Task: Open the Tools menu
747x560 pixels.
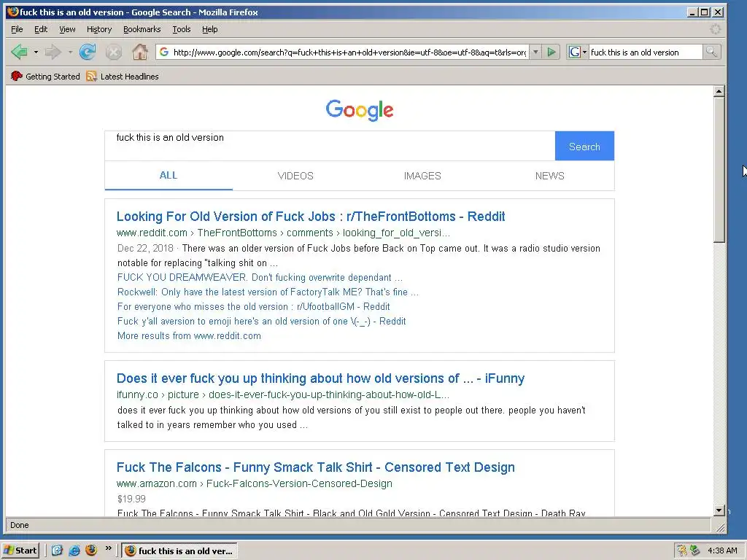Action: coord(182,29)
